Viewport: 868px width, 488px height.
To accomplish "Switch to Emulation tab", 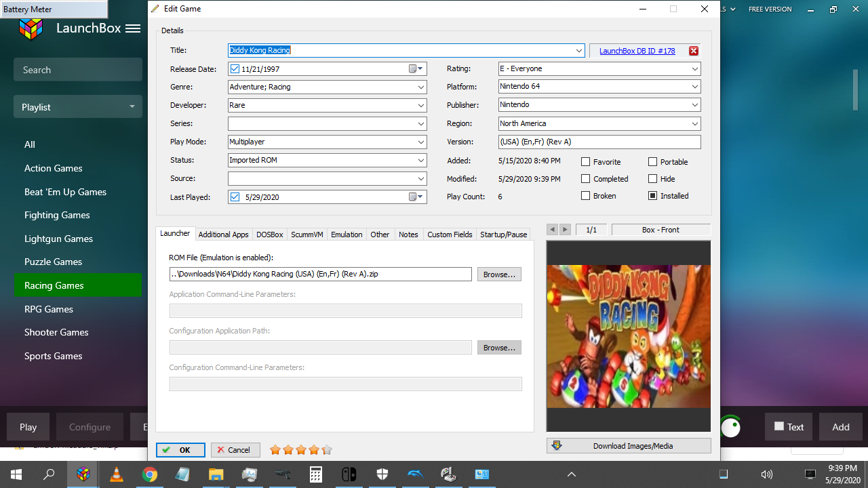I will pos(347,235).
